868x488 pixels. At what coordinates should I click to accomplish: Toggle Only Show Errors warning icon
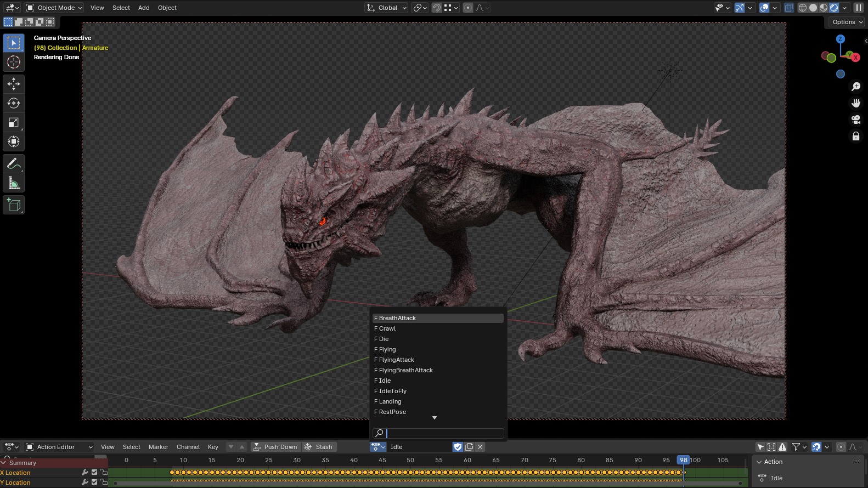click(782, 447)
